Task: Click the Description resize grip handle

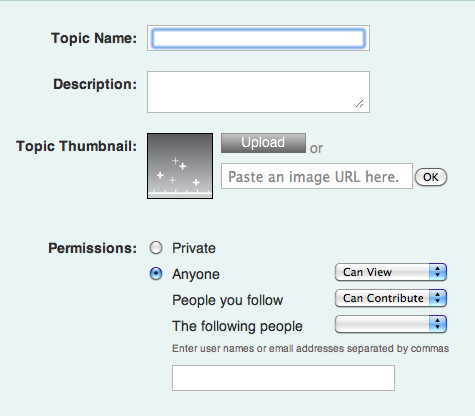Action: (x=360, y=104)
